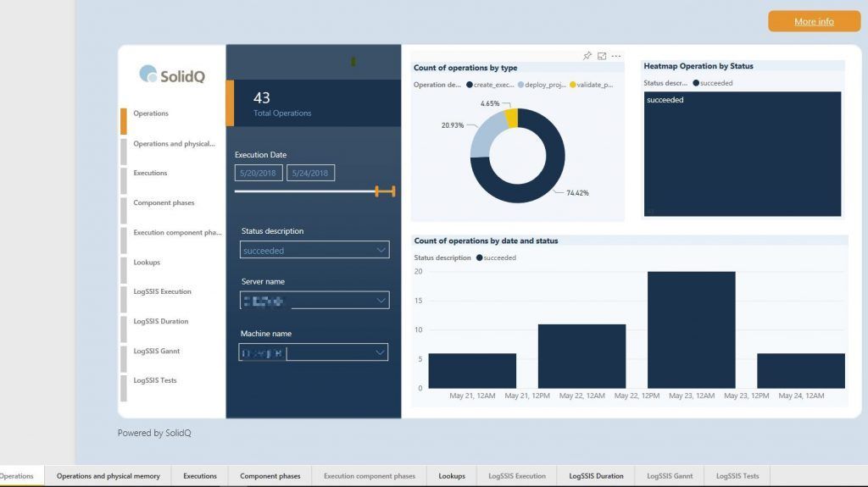The width and height of the screenshot is (868, 487).
Task: Switch to the Executions bottom tab
Action: (x=200, y=476)
